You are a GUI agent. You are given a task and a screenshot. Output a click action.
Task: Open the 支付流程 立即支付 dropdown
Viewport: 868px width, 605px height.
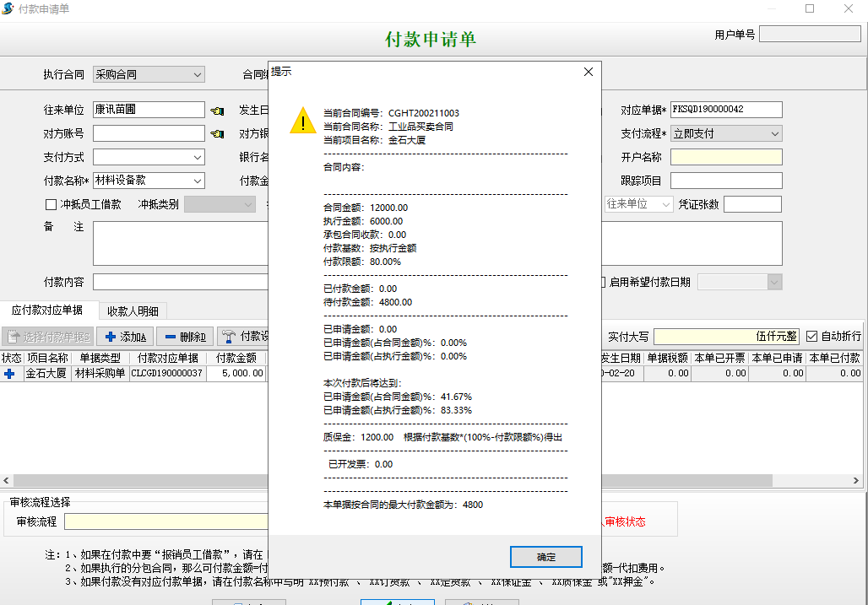coord(777,132)
